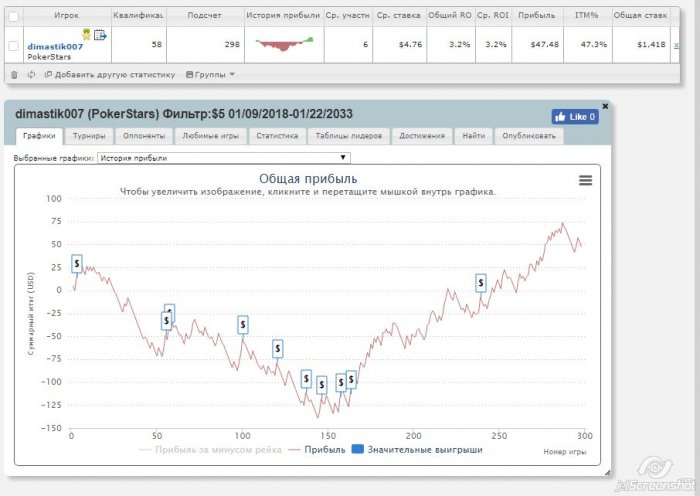
Task: Select the Графики tab
Action: [x=39, y=136]
